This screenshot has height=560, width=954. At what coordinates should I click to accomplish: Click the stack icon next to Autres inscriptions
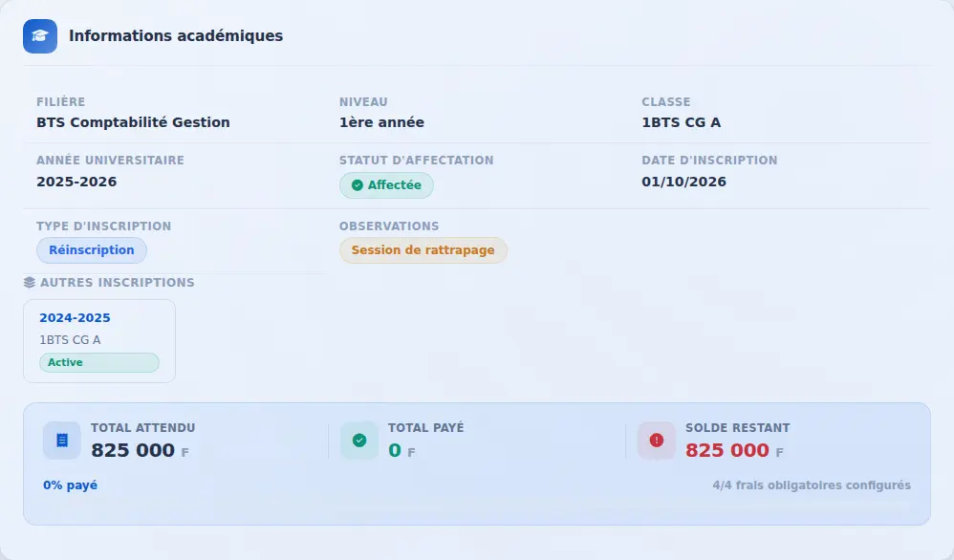click(30, 283)
